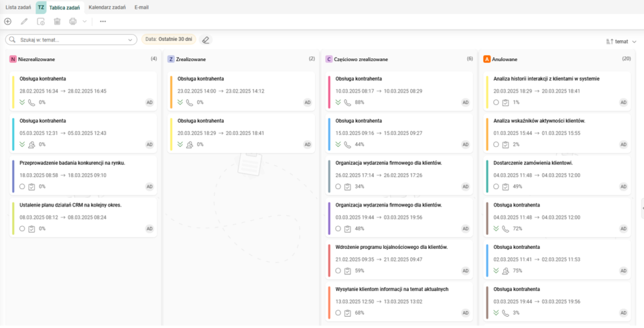Click clipboard icon on Dostarczenie zamówienia klientowi card
The width and height of the screenshot is (644, 328).
(506, 187)
